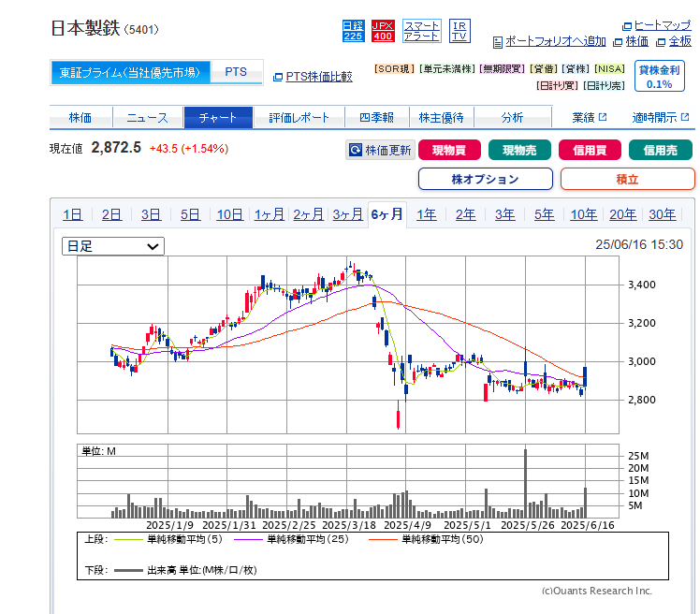Click the popup icon beside ヒートマップ
700x614 pixels.
click(x=627, y=26)
